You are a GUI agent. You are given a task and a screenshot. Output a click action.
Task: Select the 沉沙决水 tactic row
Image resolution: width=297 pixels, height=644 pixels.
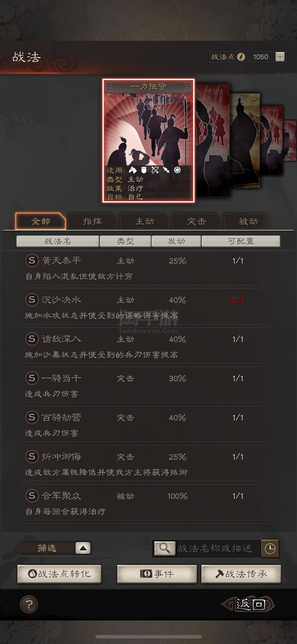[x=148, y=307]
